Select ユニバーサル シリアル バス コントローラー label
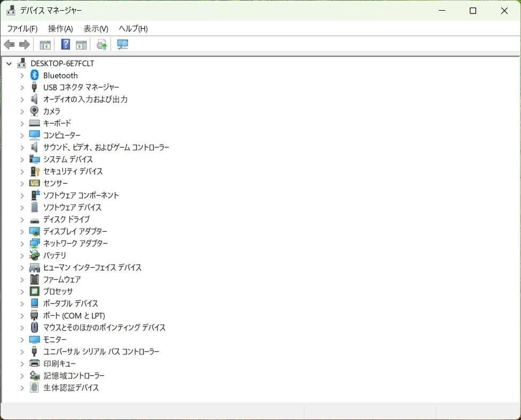This screenshot has height=420, width=521. point(101,352)
